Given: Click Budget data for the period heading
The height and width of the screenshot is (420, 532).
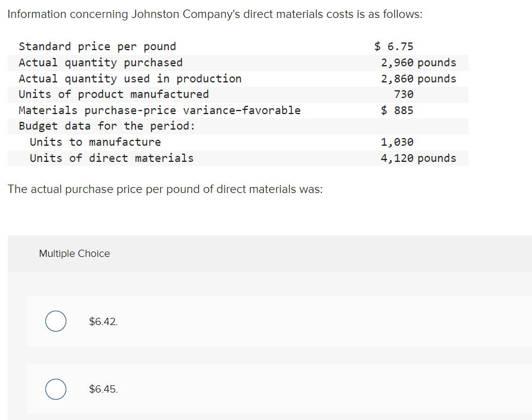Looking at the screenshot, I should [107, 126].
